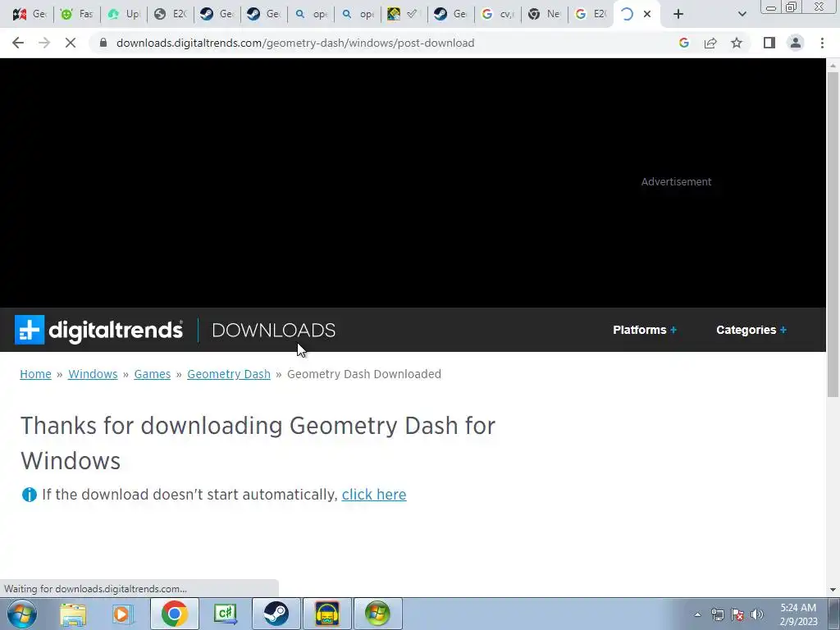Viewport: 840px width, 630px height.
Task: Show hidden system tray icons
Action: pos(697,614)
